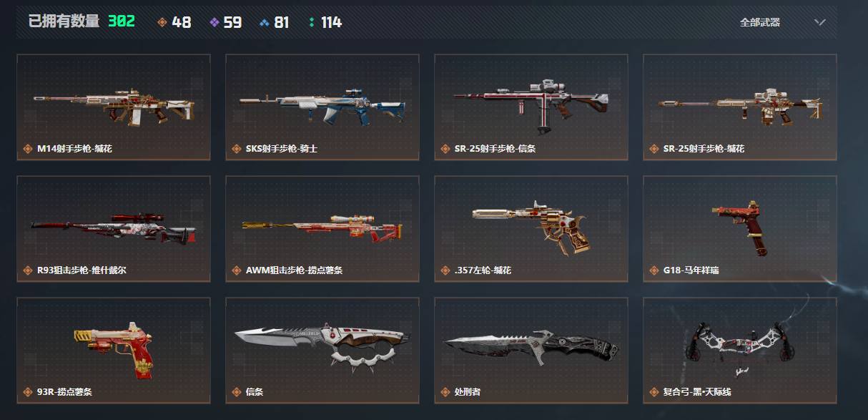Click the blue rarity icon showing 81
The width and height of the screenshot is (868, 420).
(265, 22)
